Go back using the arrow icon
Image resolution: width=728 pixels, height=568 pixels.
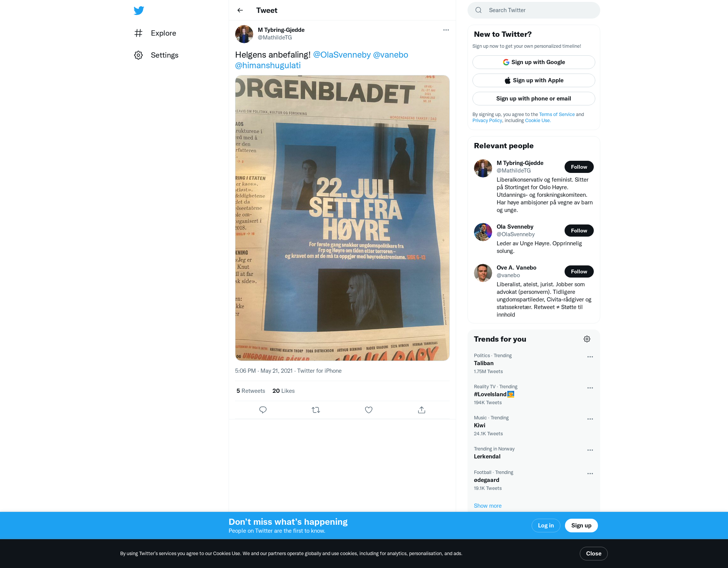240,10
